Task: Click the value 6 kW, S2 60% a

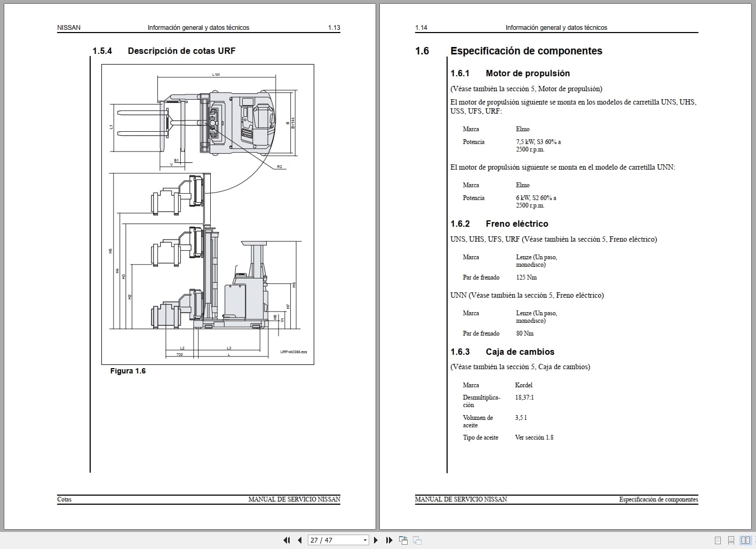Action: point(536,198)
